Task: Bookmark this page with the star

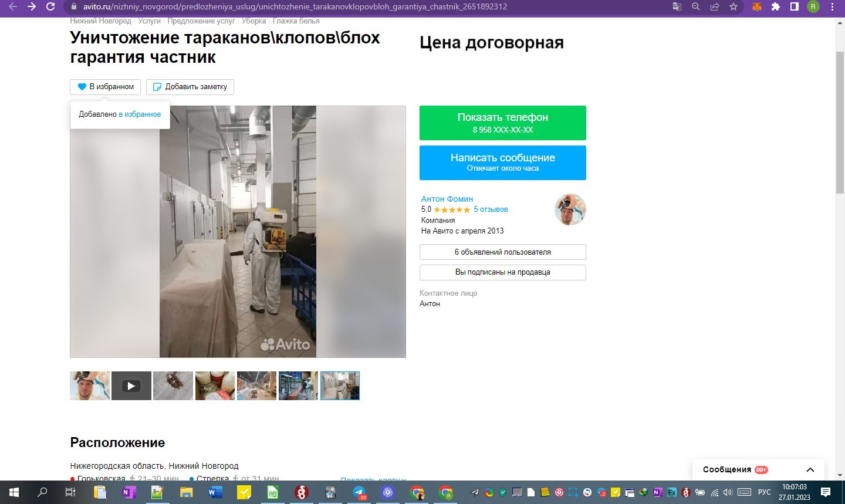Action: click(x=733, y=6)
